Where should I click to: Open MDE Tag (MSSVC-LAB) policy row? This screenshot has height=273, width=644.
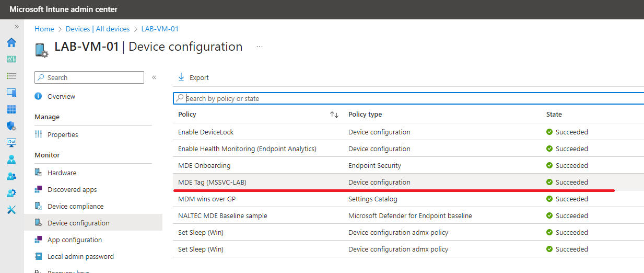click(x=212, y=182)
